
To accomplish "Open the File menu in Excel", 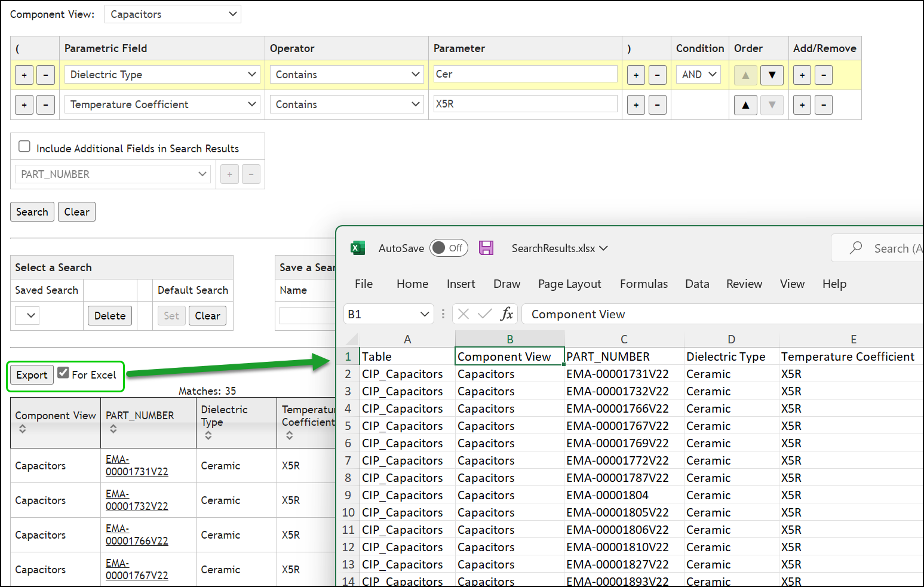I will coord(363,284).
